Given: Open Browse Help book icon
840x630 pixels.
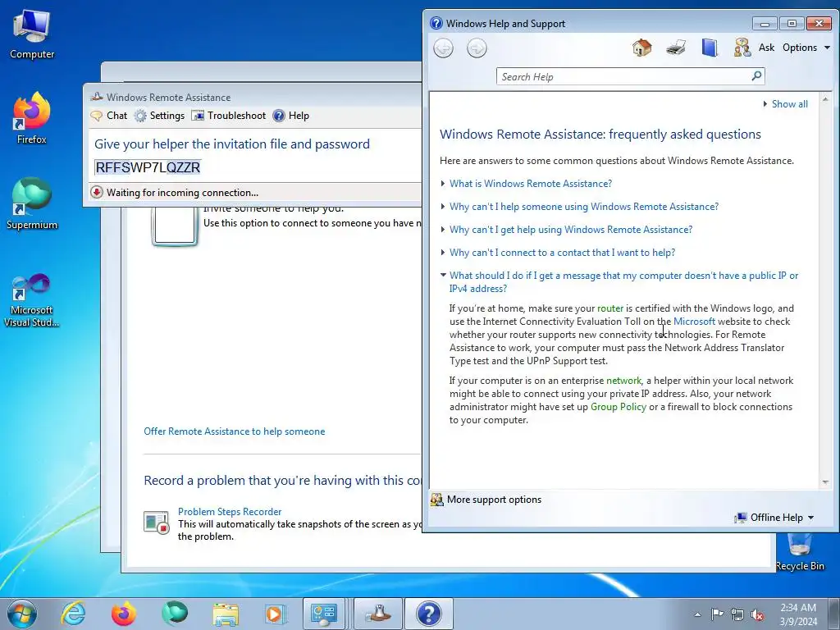Looking at the screenshot, I should coord(710,48).
